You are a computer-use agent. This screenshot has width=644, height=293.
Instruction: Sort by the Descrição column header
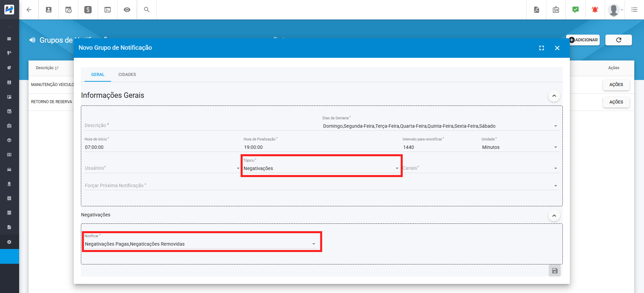[47, 68]
